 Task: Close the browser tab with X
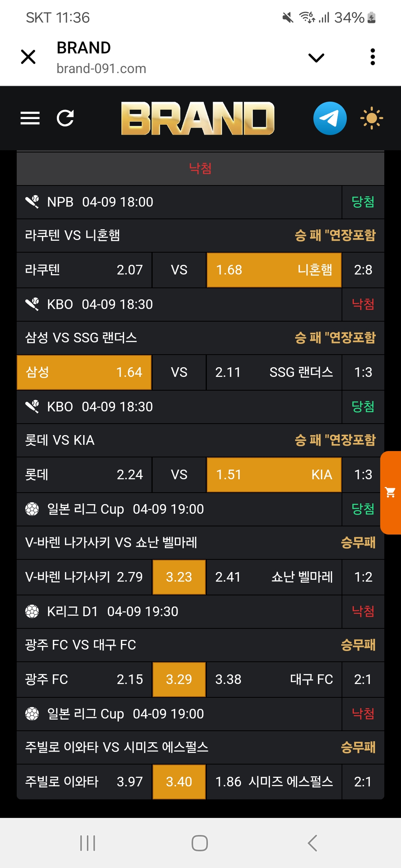(28, 57)
